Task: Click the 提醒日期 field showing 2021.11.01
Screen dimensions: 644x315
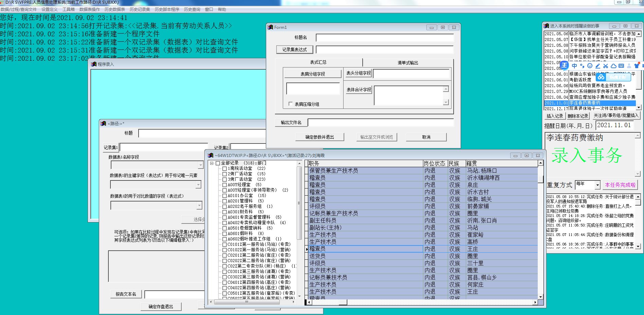Action: point(615,125)
